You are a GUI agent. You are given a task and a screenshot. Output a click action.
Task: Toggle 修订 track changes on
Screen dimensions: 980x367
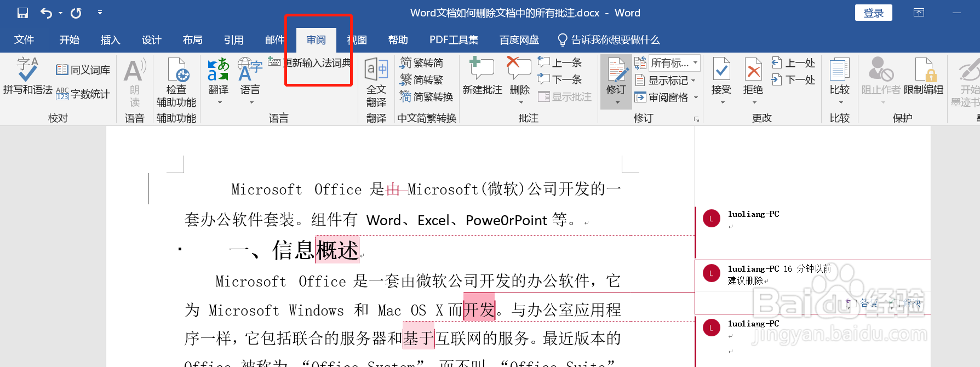coord(617,76)
